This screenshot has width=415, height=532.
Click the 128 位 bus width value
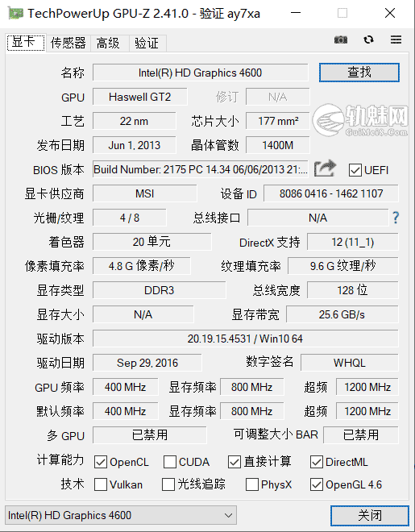(353, 290)
